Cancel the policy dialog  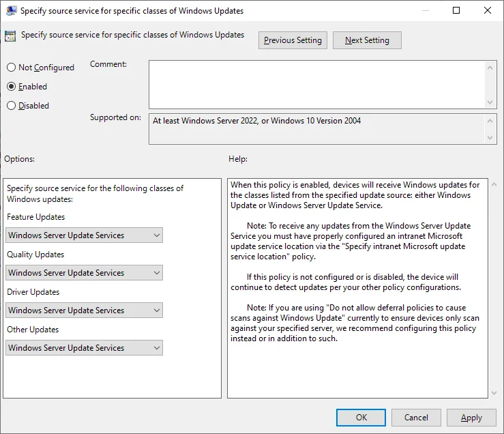tap(416, 418)
